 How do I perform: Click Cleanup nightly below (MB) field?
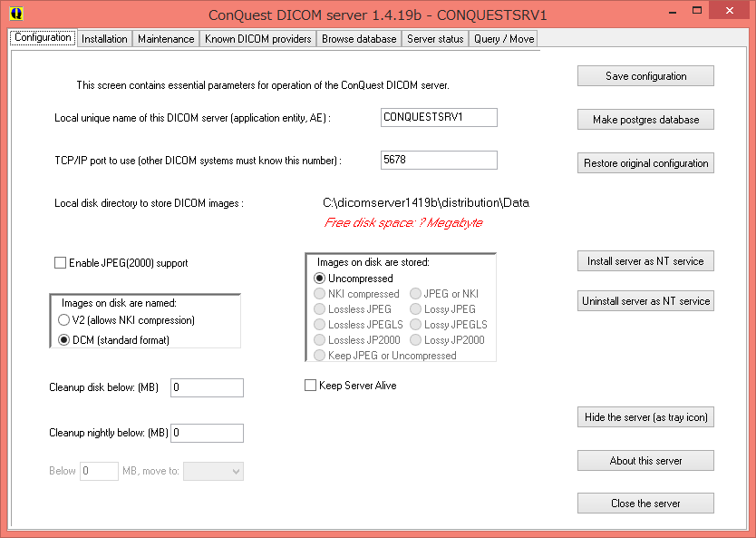point(207,433)
